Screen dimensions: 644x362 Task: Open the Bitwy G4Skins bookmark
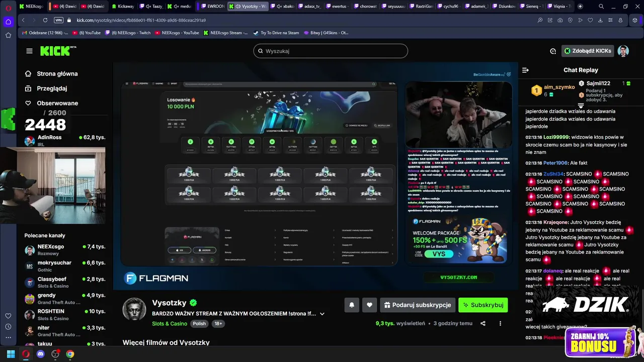[326, 33]
